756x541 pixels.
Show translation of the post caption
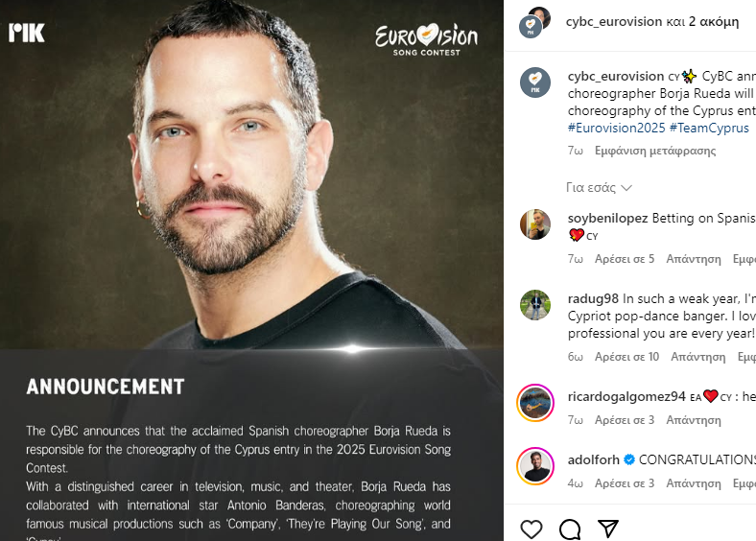pos(654,151)
